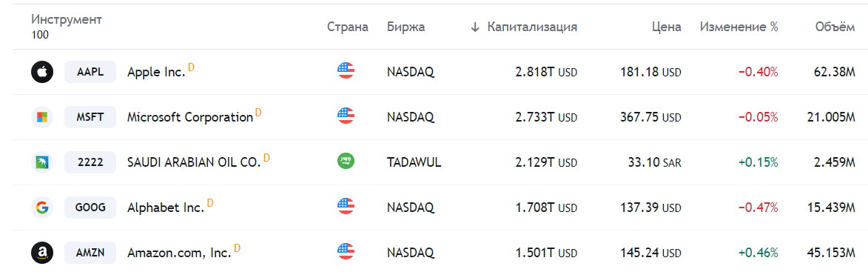
Task: Click the Биржа column header
Action: [406, 27]
